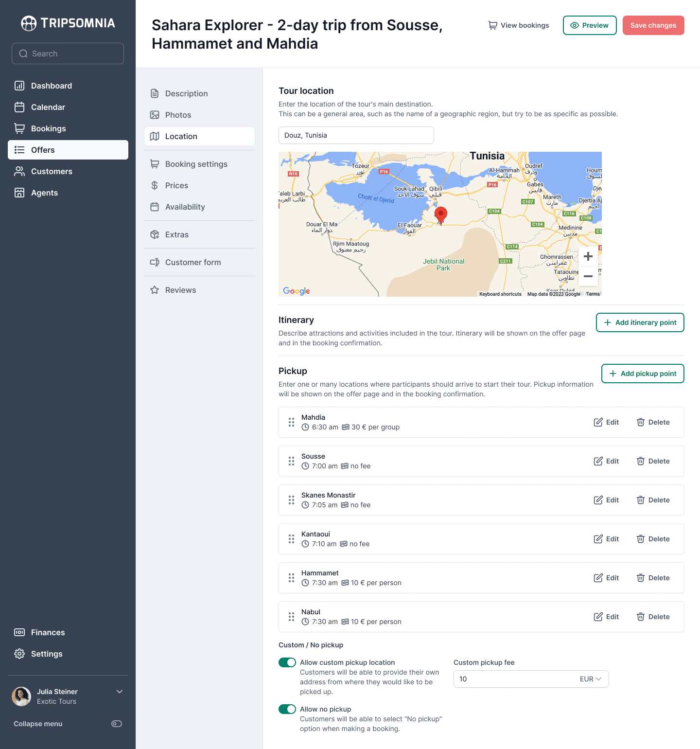Click the Tripsomnia logo icon
Viewport: 700px width, 749px height.
pyautogui.click(x=29, y=23)
